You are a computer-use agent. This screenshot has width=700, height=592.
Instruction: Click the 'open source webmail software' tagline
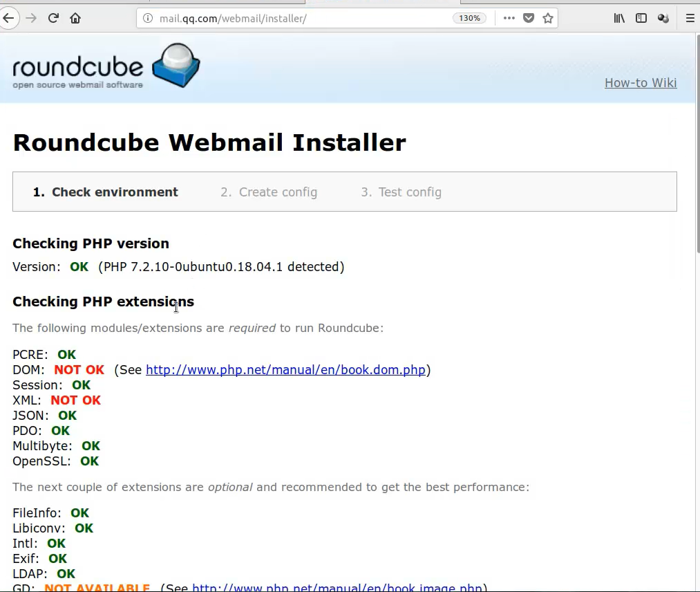77,85
